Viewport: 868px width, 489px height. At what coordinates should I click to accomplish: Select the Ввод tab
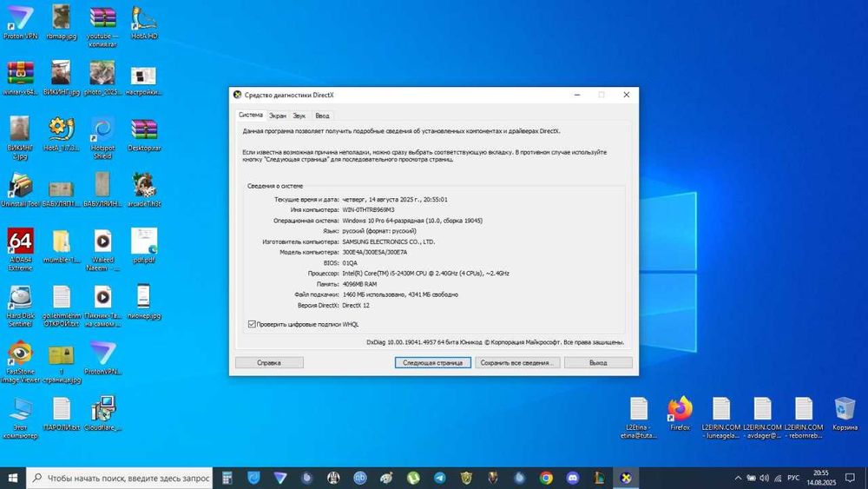click(x=322, y=116)
